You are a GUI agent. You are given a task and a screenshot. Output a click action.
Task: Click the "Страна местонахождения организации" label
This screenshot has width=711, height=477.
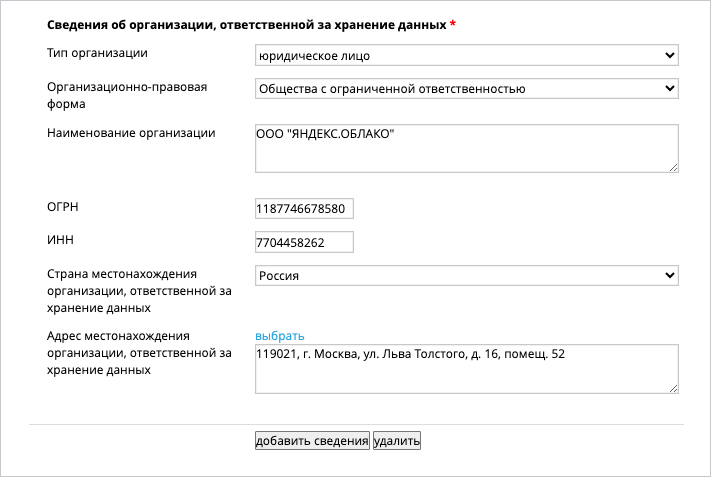139,291
